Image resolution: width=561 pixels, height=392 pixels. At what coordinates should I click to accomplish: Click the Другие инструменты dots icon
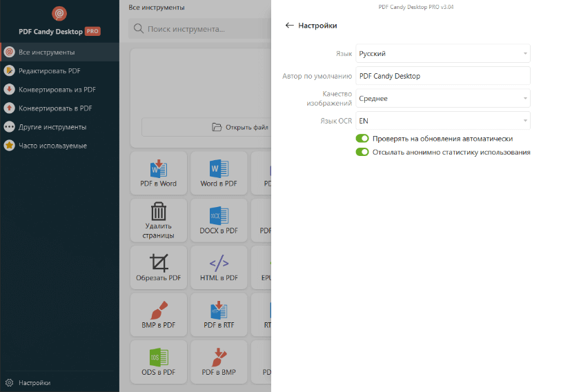tap(9, 127)
